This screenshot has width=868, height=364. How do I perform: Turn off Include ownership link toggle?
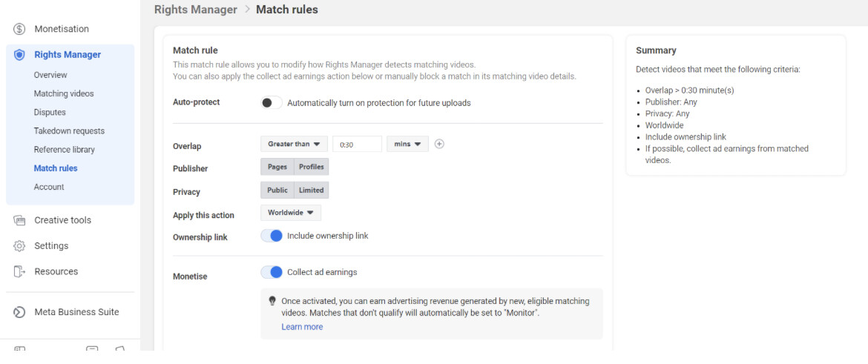(272, 236)
